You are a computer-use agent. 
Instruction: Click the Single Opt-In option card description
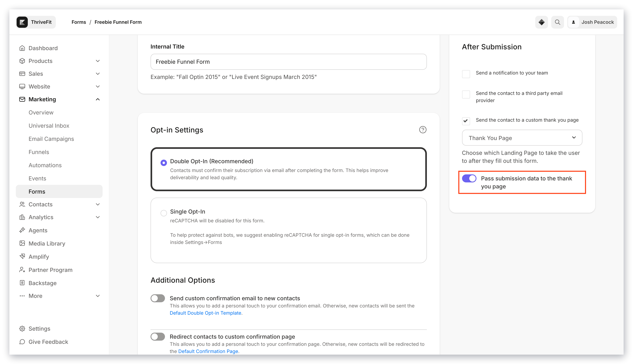coord(290,231)
